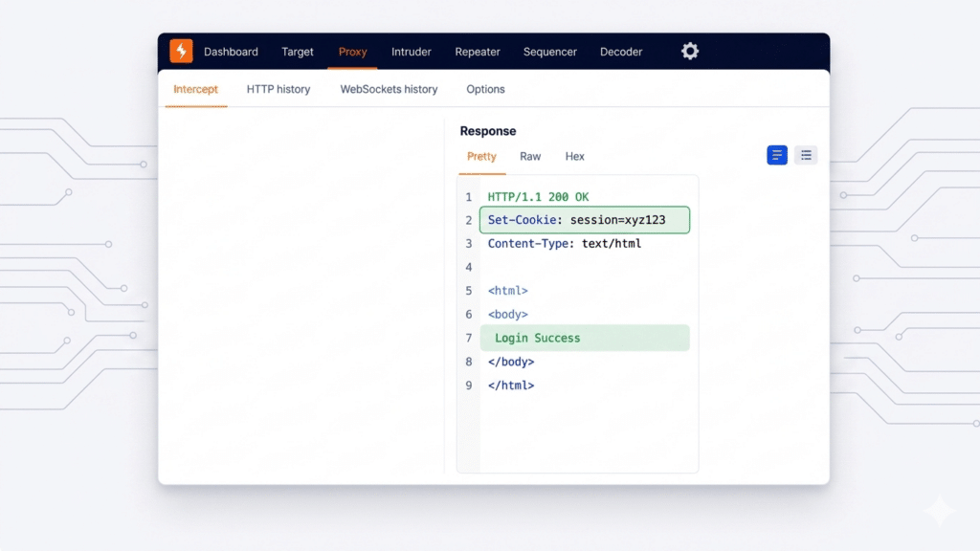Select the Proxy tab
The width and height of the screenshot is (980, 551).
pos(352,52)
